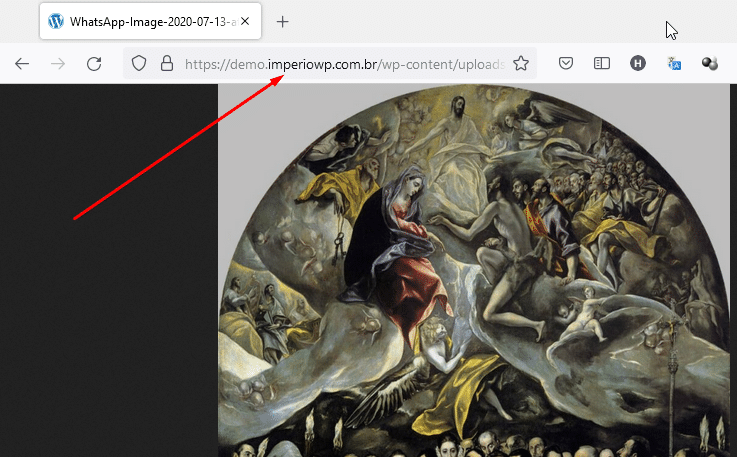
Task: Click the WordPress favicon on tab
Action: [x=56, y=21]
